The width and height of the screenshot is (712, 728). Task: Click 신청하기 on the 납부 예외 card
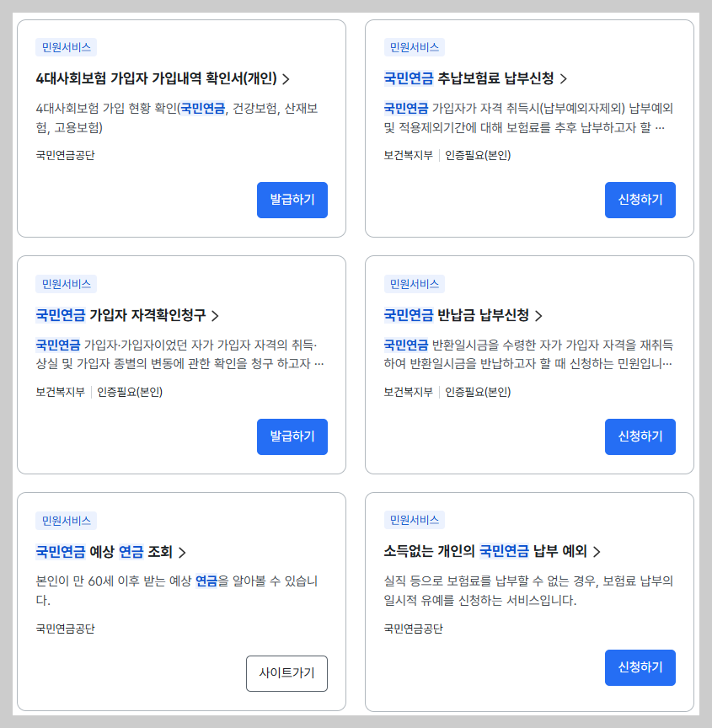640,667
